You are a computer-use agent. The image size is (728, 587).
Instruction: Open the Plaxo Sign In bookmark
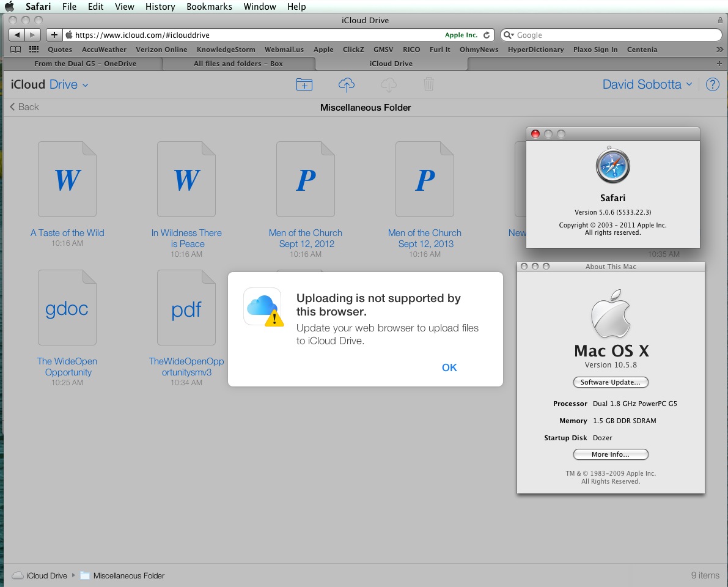(x=595, y=50)
